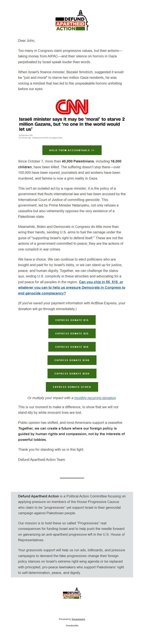Viewport: 144px width, 644px height.
Task: Click the Defund Apartheid Action logo at the top
Action: pyautogui.click(x=72, y=21)
